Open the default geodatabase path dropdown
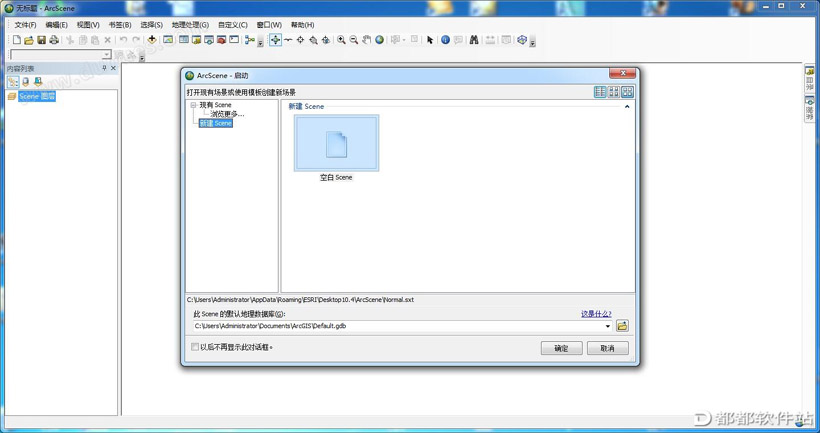Viewport: 820px width, 433px height. click(x=608, y=326)
